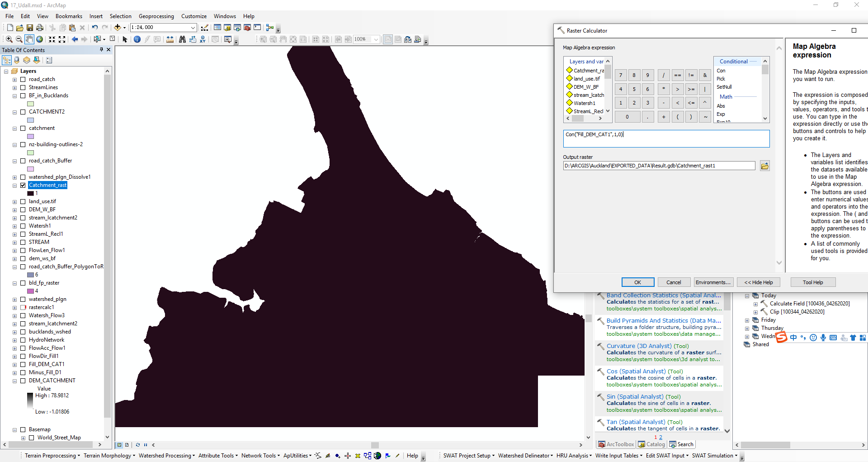Enable the STREAM layer checkbox
This screenshot has height=462, width=868.
(23, 242)
